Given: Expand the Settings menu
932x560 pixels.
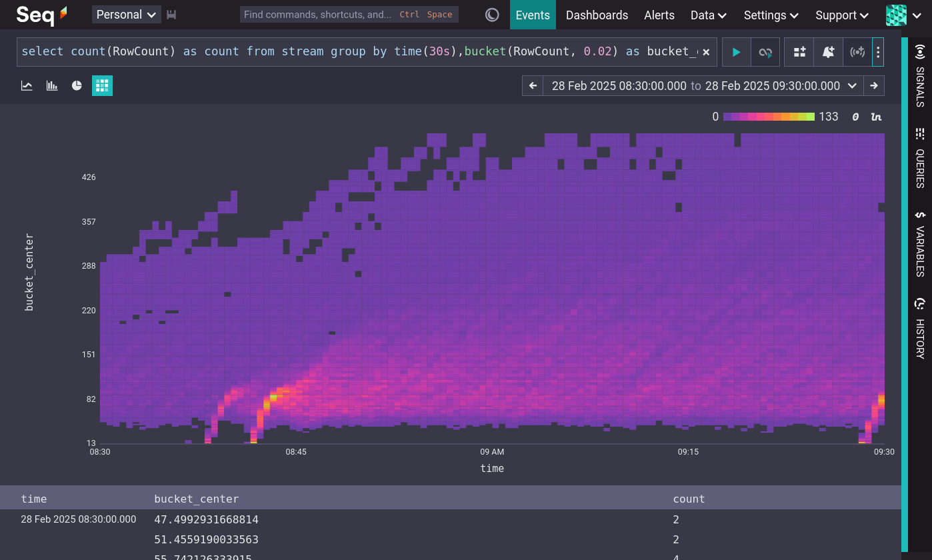Looking at the screenshot, I should pos(771,15).
